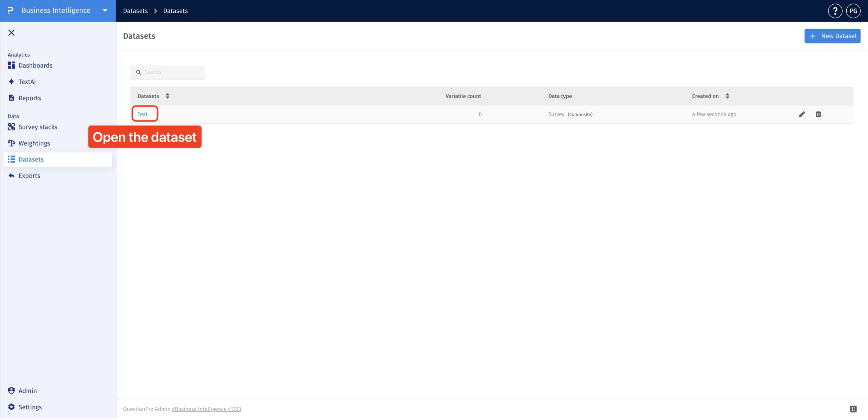Click the 'a few seconds ago' cell
This screenshot has width=868, height=420.
tap(714, 114)
